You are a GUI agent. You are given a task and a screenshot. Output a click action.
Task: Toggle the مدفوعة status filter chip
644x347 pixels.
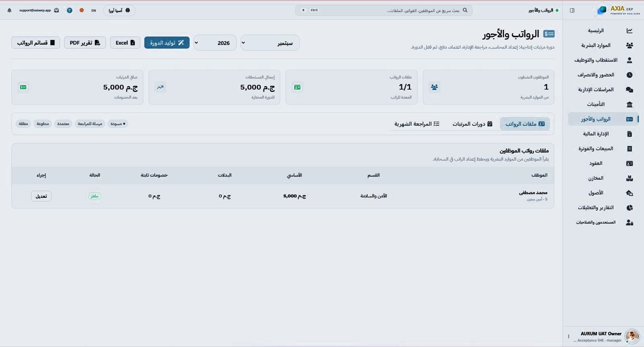[x=43, y=124]
